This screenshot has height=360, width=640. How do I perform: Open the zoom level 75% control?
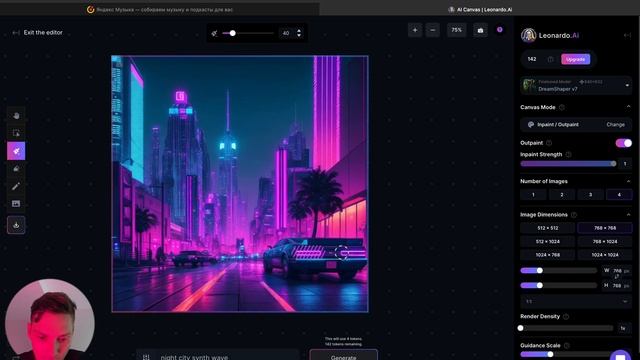pos(456,30)
